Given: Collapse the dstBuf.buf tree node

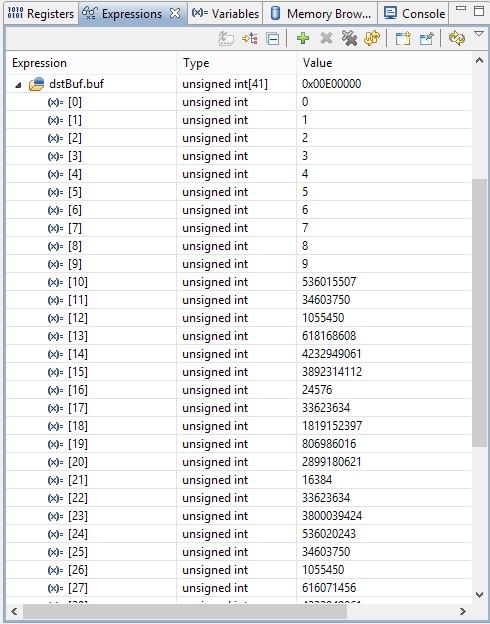Looking at the screenshot, I should click(x=18, y=85).
